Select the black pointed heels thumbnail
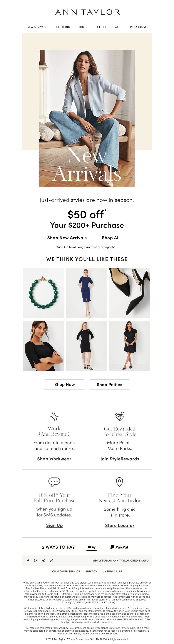This screenshot has width=174, height=644. pos(129,293)
